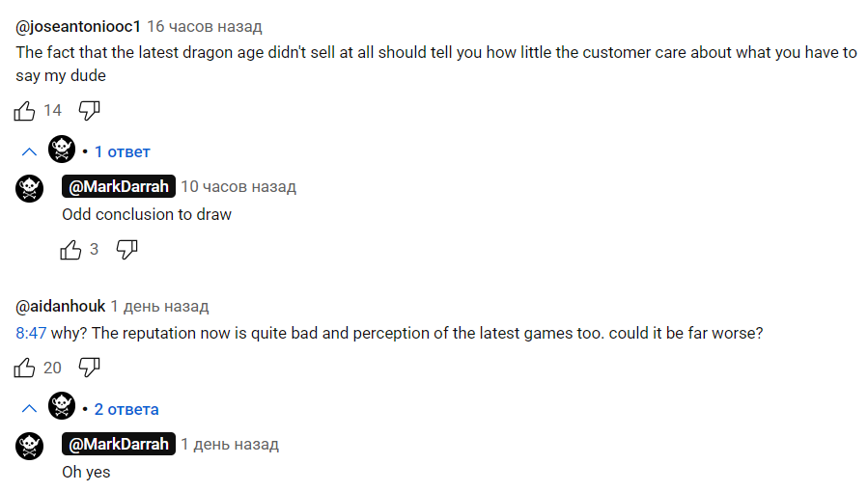Open the @joseantoniooc1 channel

pyautogui.click(x=77, y=26)
